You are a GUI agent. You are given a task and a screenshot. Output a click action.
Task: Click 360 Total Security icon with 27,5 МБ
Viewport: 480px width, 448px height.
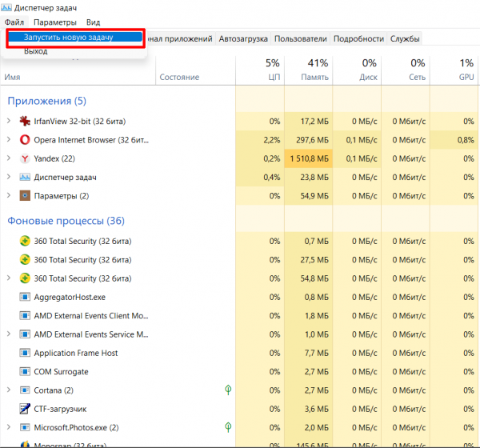(x=25, y=260)
